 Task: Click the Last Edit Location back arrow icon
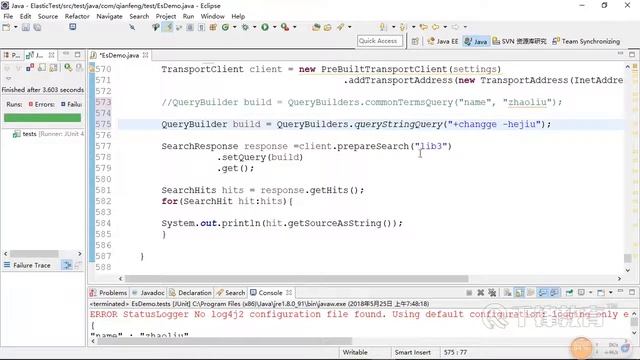423,27
